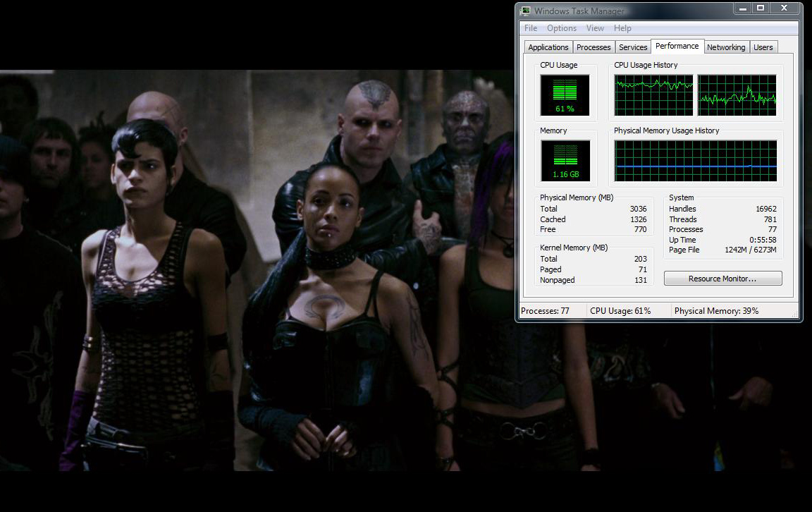
Task: Minimize the Task Manager window
Action: (742, 8)
